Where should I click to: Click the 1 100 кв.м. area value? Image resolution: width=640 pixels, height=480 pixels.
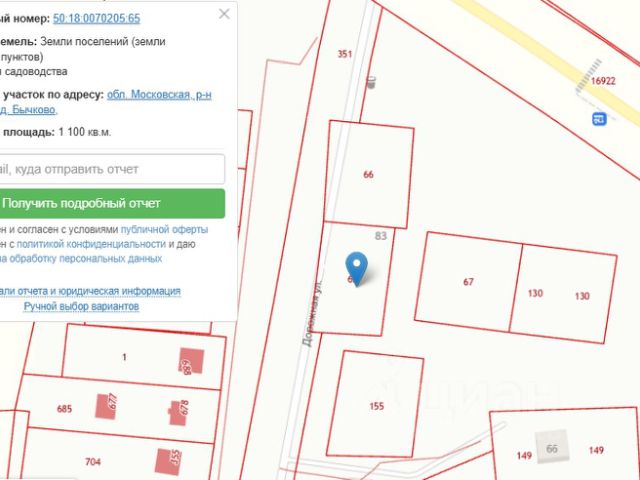pos(84,132)
